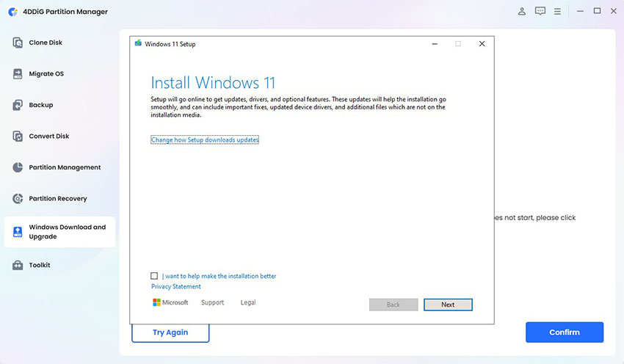Click the Try Again button
The image size is (624, 364).
click(x=170, y=333)
